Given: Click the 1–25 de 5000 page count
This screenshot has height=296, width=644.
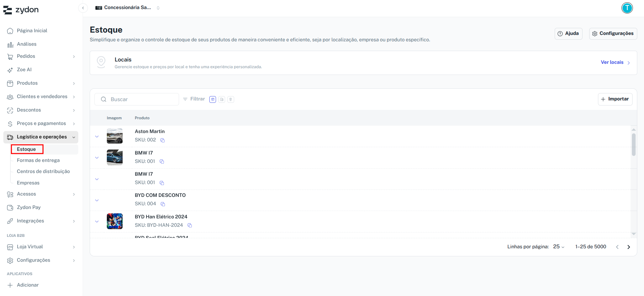Looking at the screenshot, I should tap(591, 247).
